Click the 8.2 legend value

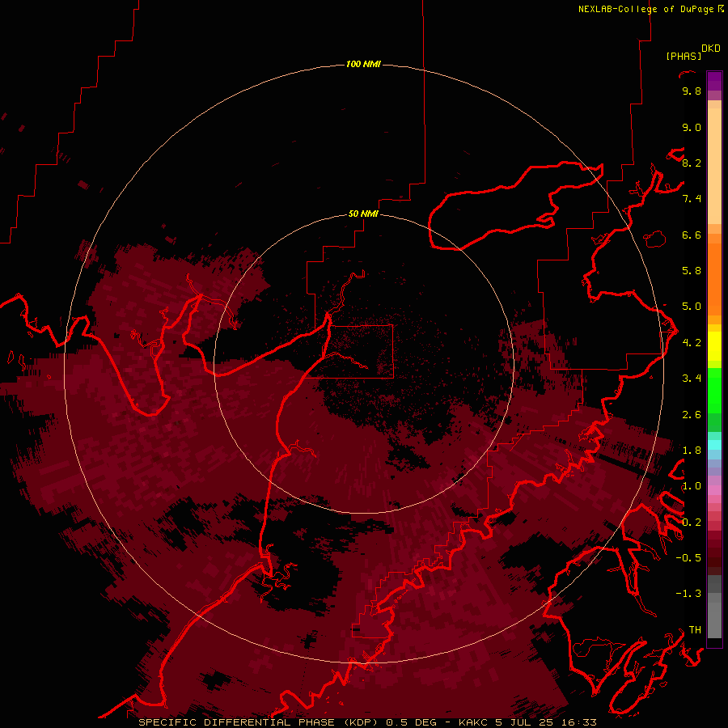click(x=692, y=163)
